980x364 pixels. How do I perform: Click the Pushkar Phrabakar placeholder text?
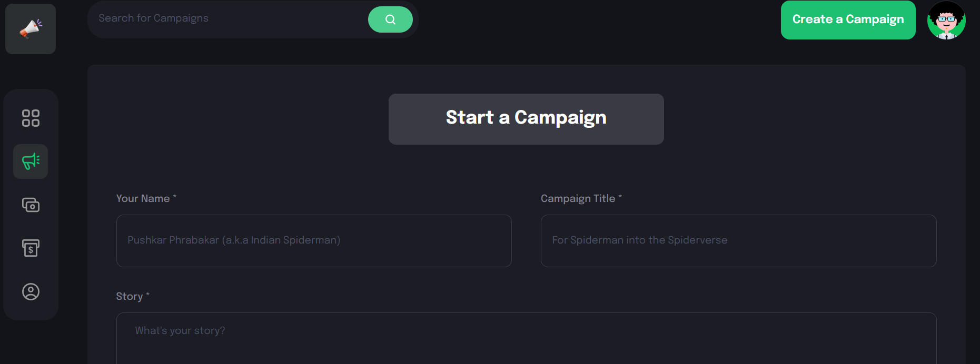[234, 240]
